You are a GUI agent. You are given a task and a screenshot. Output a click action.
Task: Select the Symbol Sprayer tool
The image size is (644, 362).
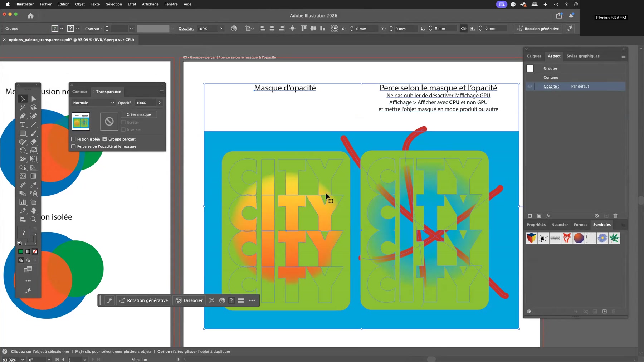[34, 194]
